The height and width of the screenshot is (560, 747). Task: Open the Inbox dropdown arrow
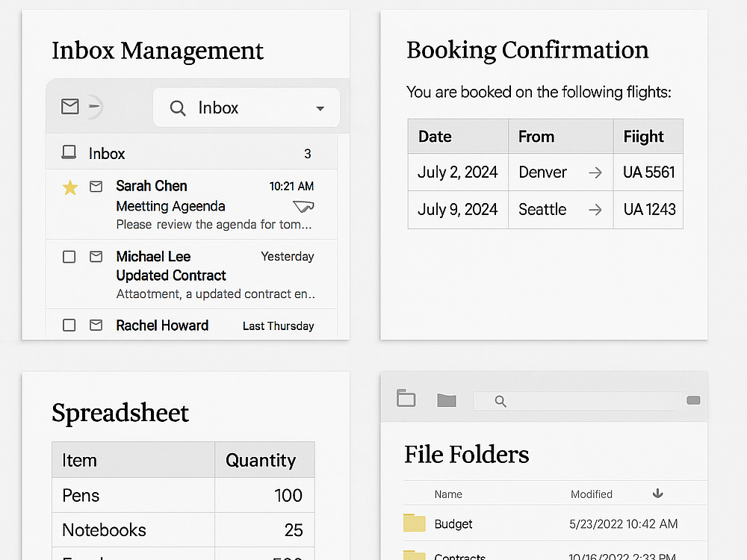tap(320, 108)
